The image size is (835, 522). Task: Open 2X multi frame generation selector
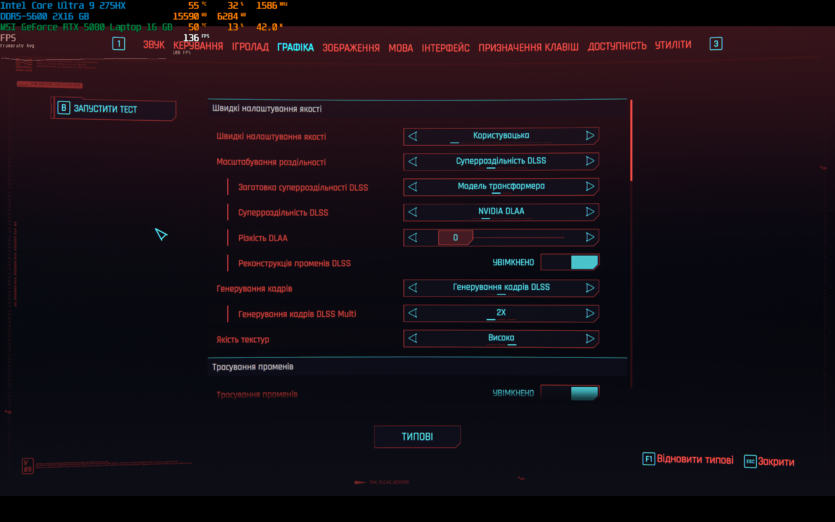tap(501, 313)
